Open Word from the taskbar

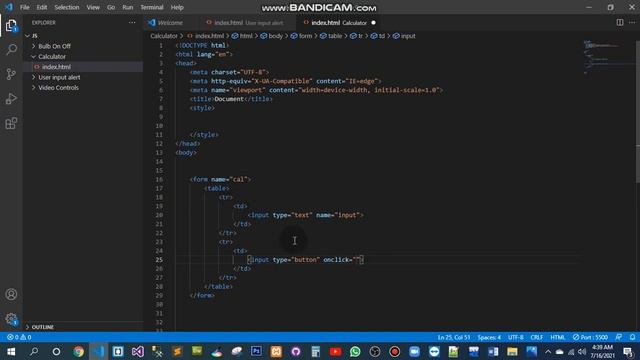[493, 351]
